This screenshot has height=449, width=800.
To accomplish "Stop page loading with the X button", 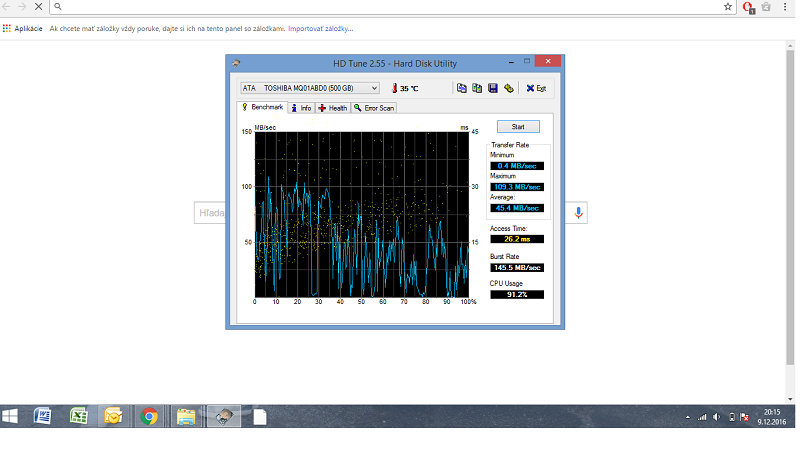I will pyautogui.click(x=38, y=6).
